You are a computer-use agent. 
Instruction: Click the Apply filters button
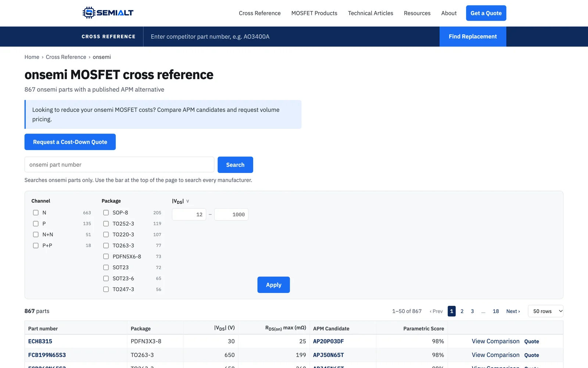[273, 285]
